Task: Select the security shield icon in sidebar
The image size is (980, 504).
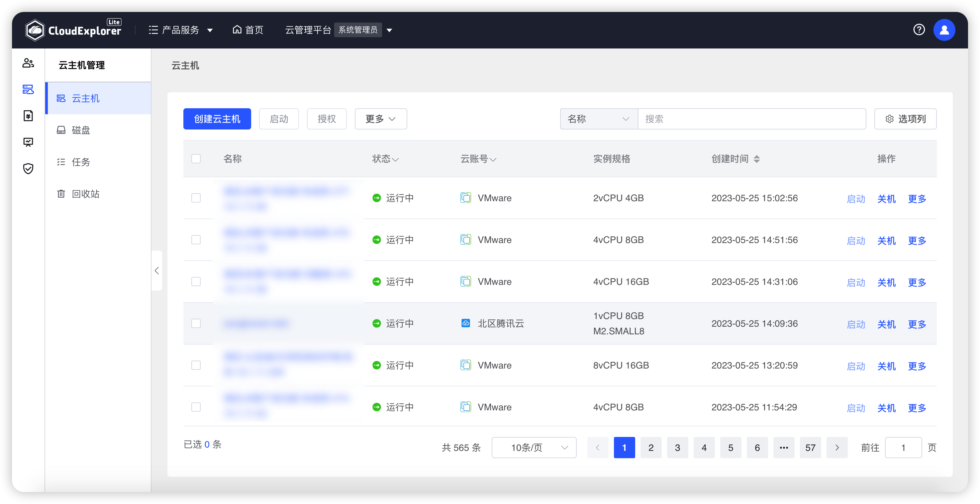Action: [x=29, y=169]
